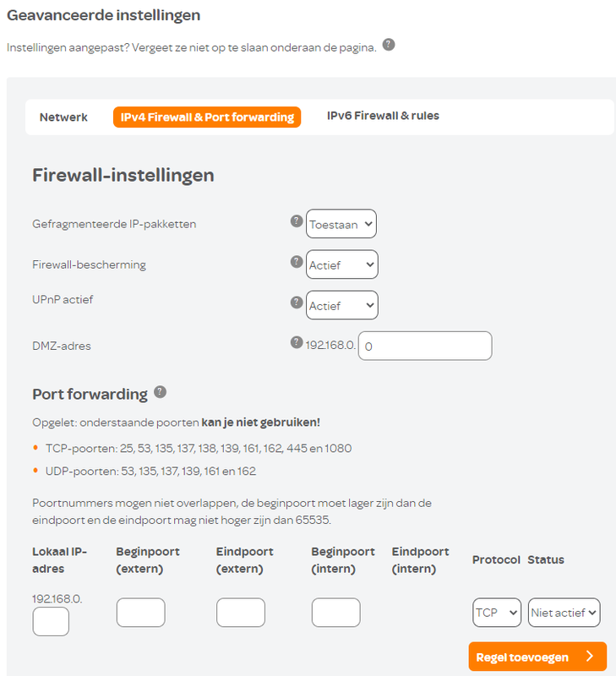Click help icon beside Firewall-bescherming

297,262
